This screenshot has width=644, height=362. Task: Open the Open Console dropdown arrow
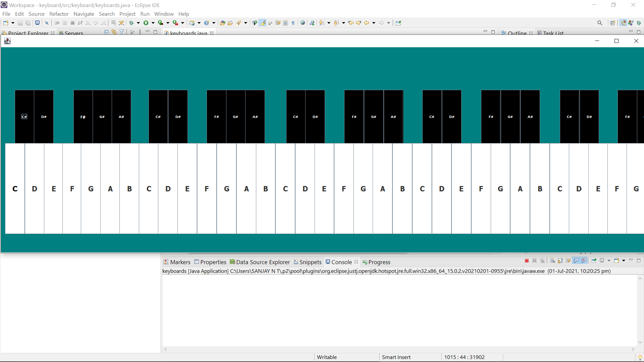click(x=624, y=261)
